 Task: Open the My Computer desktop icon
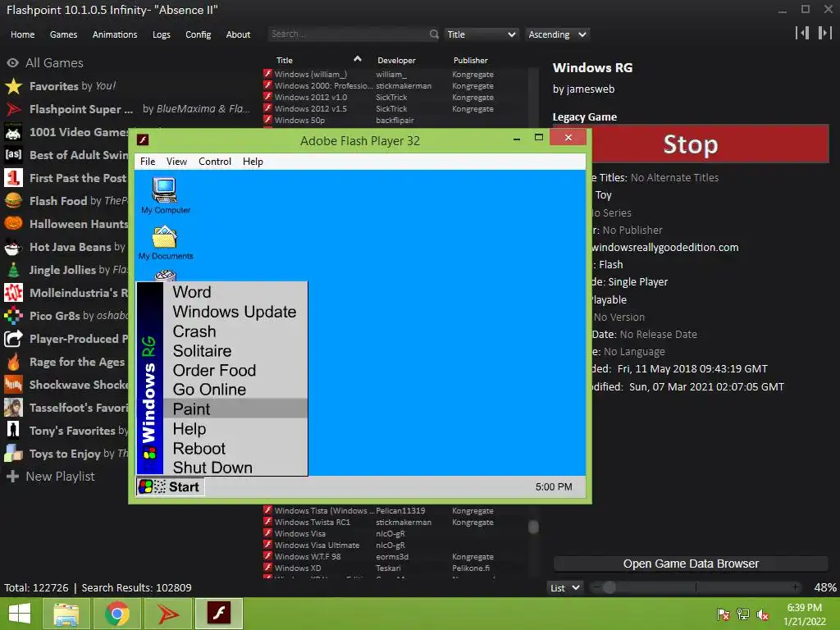click(165, 194)
